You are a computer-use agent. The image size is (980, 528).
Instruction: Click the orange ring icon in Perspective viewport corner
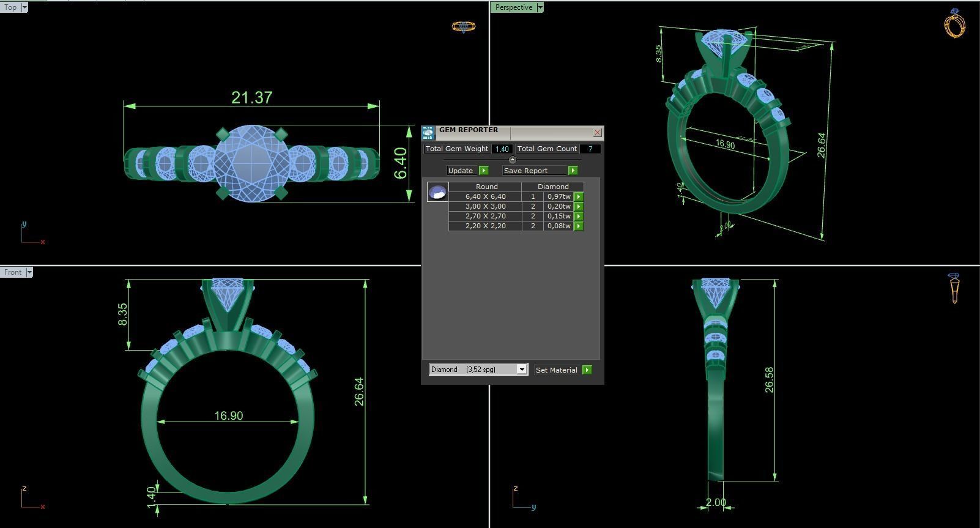955,23
